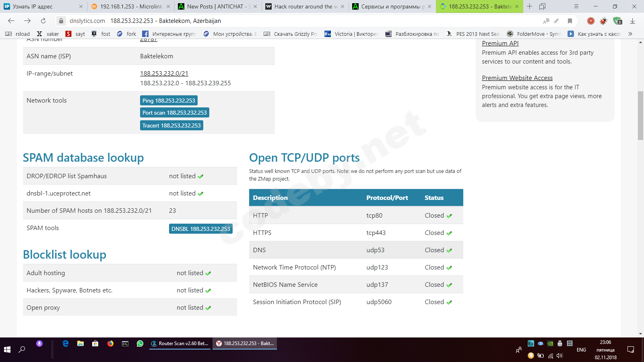Switch to 'New Posts | ANTICHAT' tab
The image size is (644, 362).
218,6
